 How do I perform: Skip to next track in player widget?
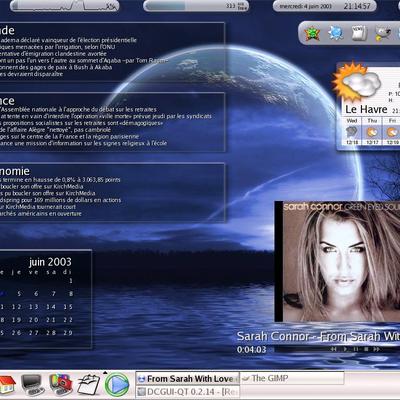(377, 349)
